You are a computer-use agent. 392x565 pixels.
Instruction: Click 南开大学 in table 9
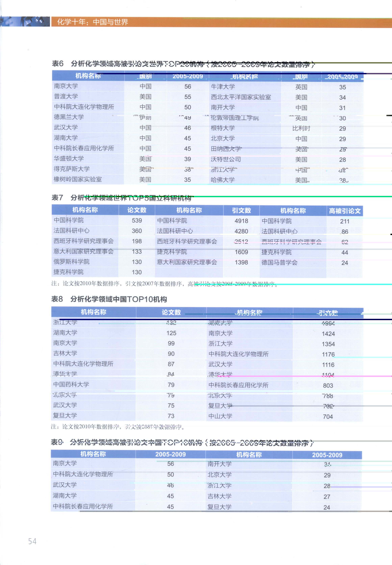pos(220,464)
